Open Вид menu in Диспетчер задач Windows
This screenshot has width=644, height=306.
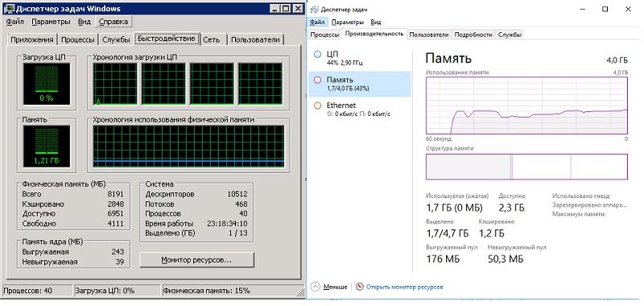point(85,22)
